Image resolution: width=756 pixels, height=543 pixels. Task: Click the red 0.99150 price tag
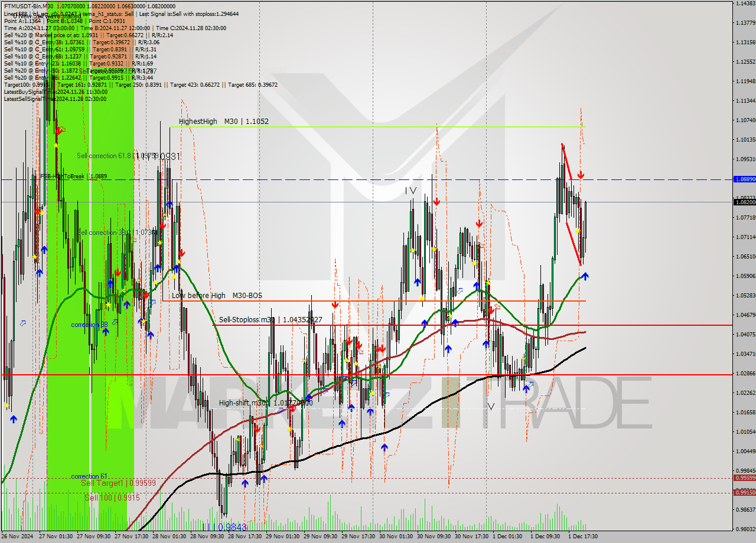pos(744,492)
